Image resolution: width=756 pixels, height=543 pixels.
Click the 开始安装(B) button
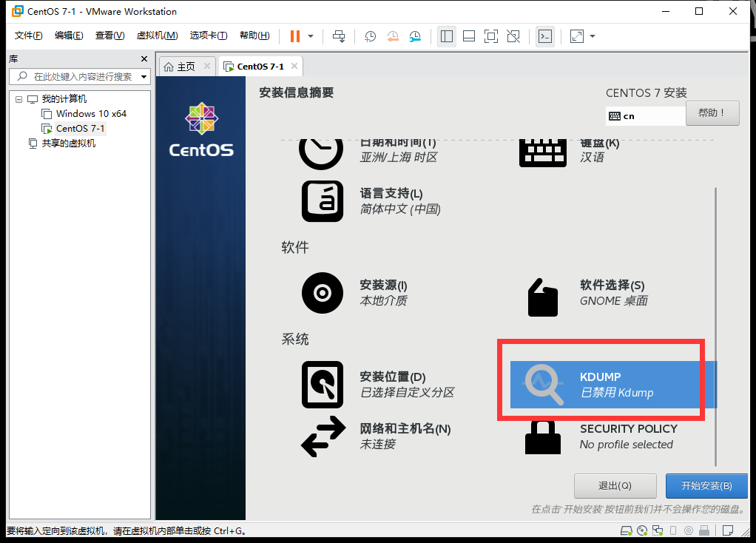(x=706, y=485)
